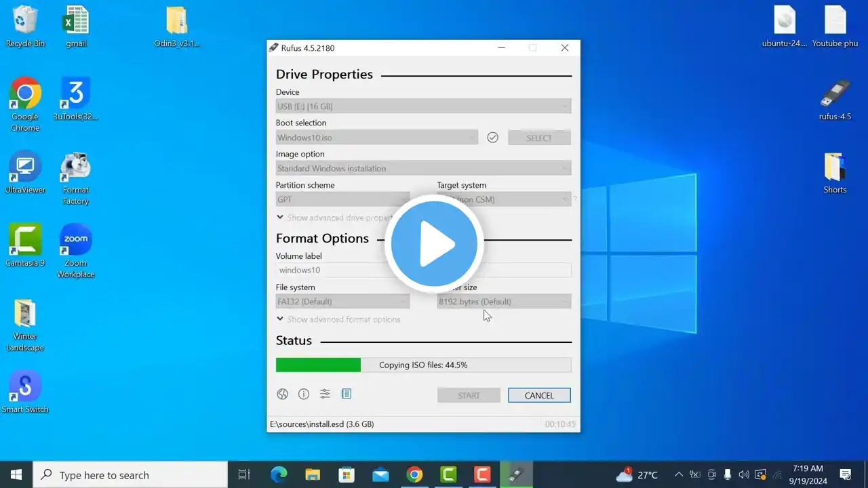The width and height of the screenshot is (868, 488).
Task: Open green Camtasia icon in taskbar
Action: pyautogui.click(x=448, y=474)
